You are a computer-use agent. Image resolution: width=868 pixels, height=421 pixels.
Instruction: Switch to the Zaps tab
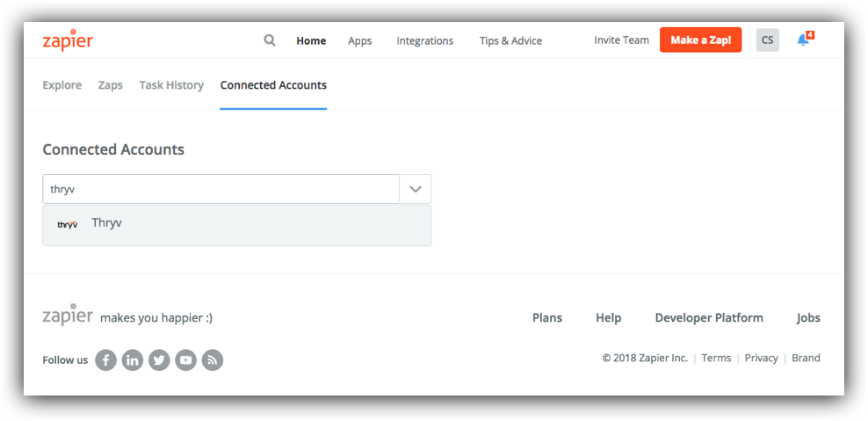coord(110,85)
